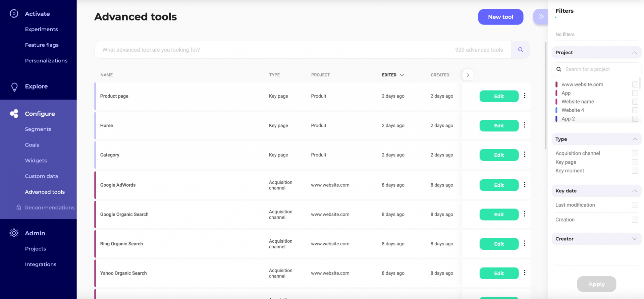
Task: Check the App 2 project filter
Action: coord(635,119)
